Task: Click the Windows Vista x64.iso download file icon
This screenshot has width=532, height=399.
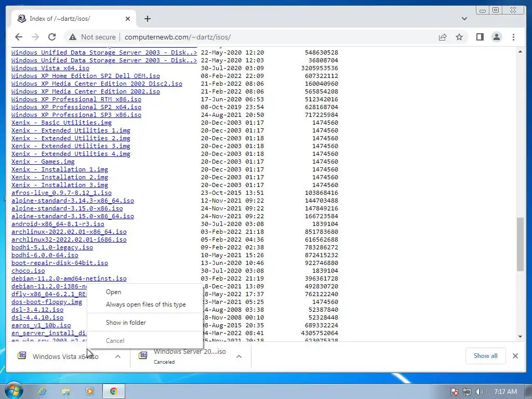Action: [x=22, y=355]
